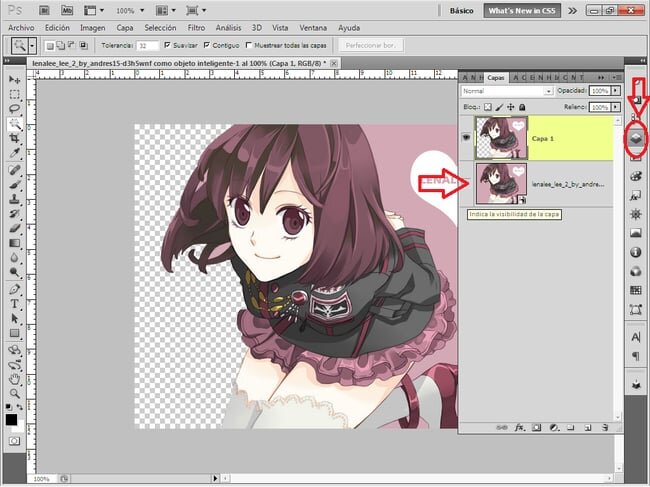Launch Mini Bridge from application bar

coord(67,10)
